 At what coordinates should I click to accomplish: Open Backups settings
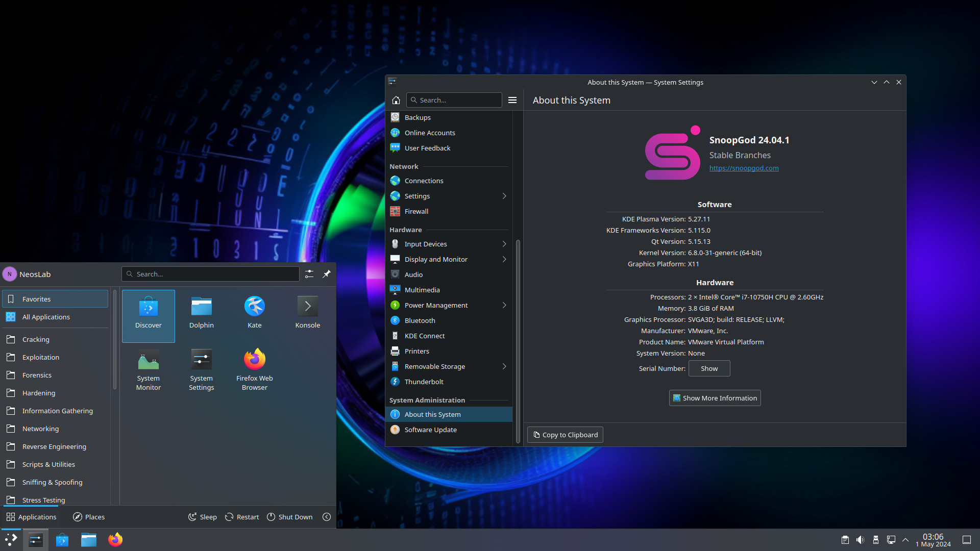point(449,117)
